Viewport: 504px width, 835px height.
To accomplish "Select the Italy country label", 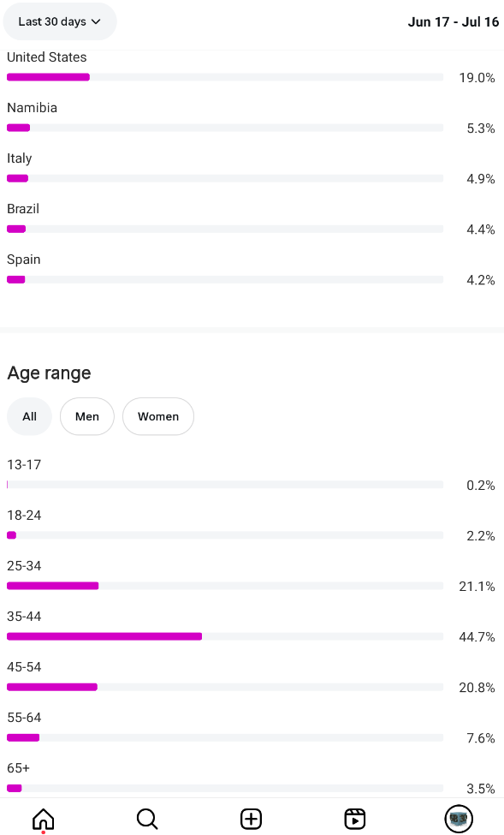I will click(x=19, y=158).
